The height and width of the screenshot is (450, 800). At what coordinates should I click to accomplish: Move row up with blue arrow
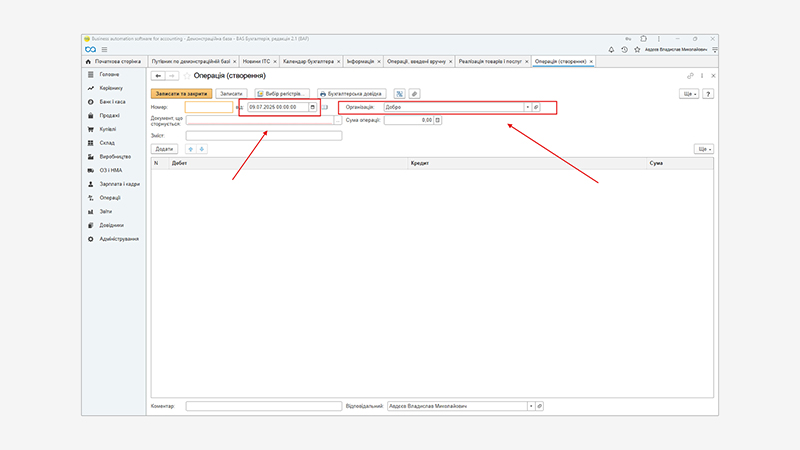190,149
